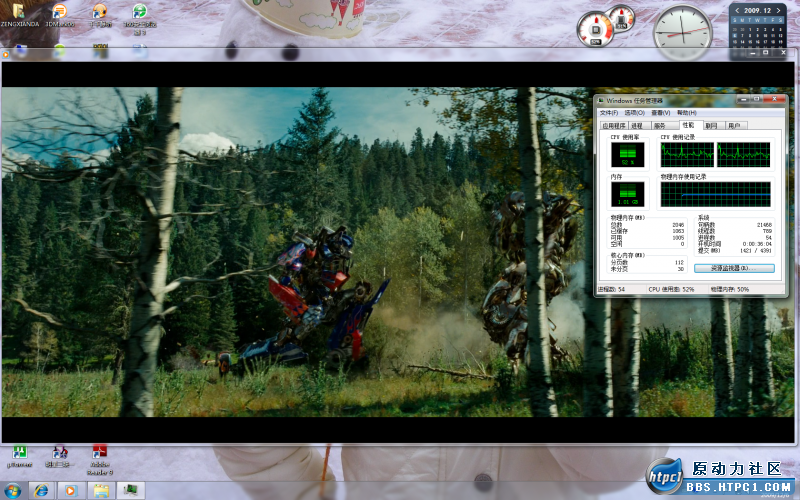
Task: Click the CPU 使用率: 52% status text
Action: click(672, 289)
